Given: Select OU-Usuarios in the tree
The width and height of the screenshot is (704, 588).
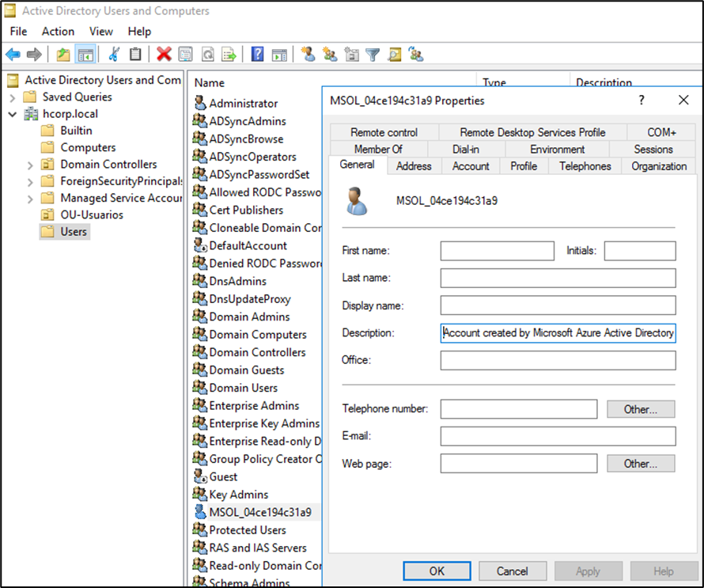Looking at the screenshot, I should tap(92, 214).
